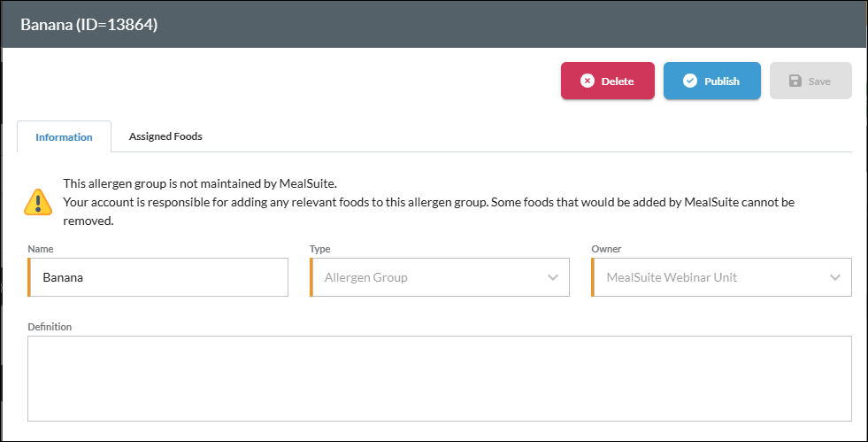Click into the Name field containing Banana

[159, 277]
